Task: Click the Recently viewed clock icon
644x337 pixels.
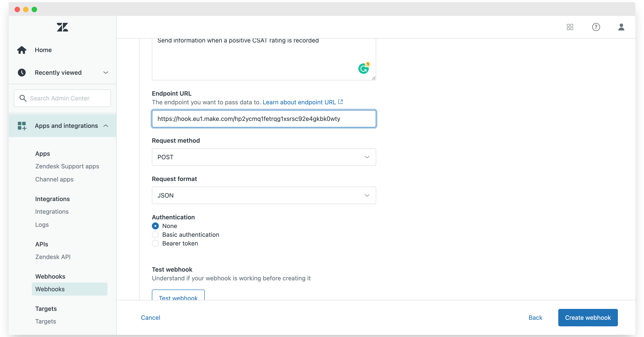Action: 22,72
